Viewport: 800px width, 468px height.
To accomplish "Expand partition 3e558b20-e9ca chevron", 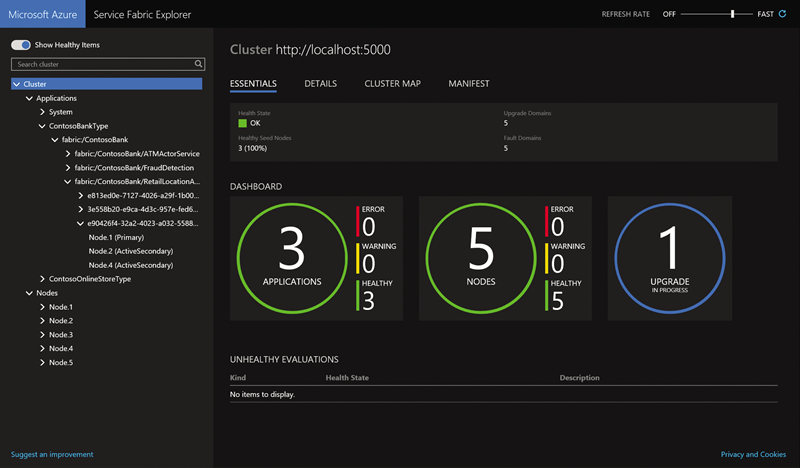I will tap(81, 209).
